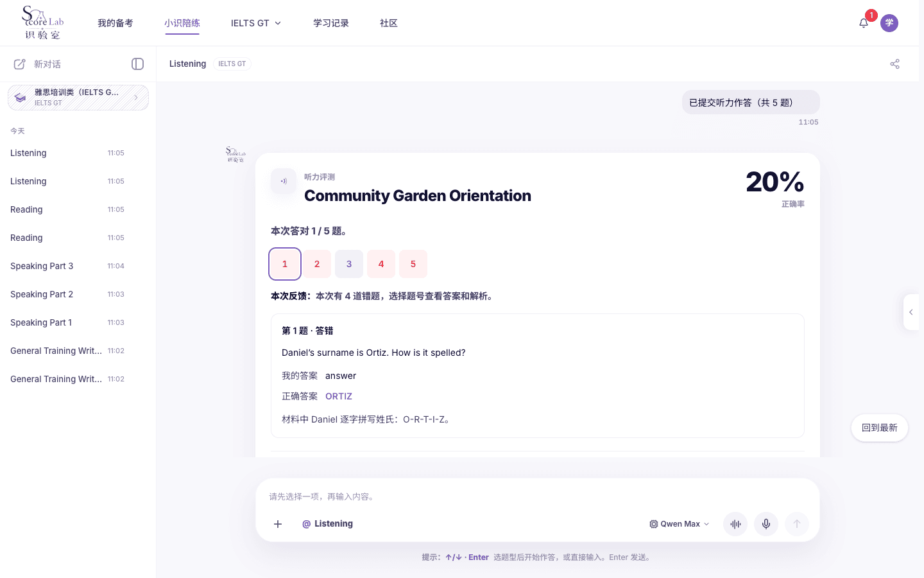
Task: Expand the 雅思培训类 course card
Action: point(78,98)
